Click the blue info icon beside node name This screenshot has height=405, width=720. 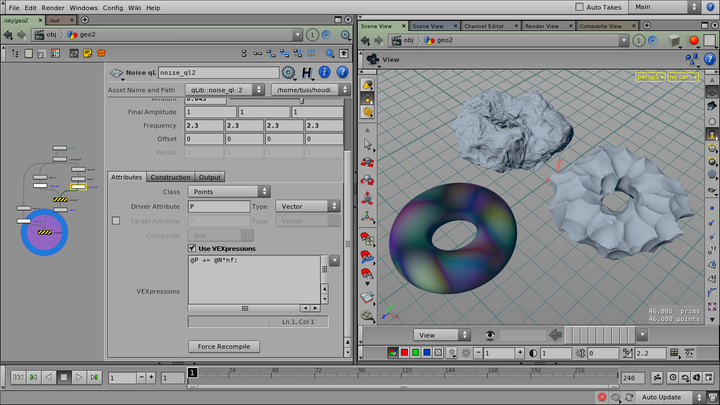[x=325, y=73]
